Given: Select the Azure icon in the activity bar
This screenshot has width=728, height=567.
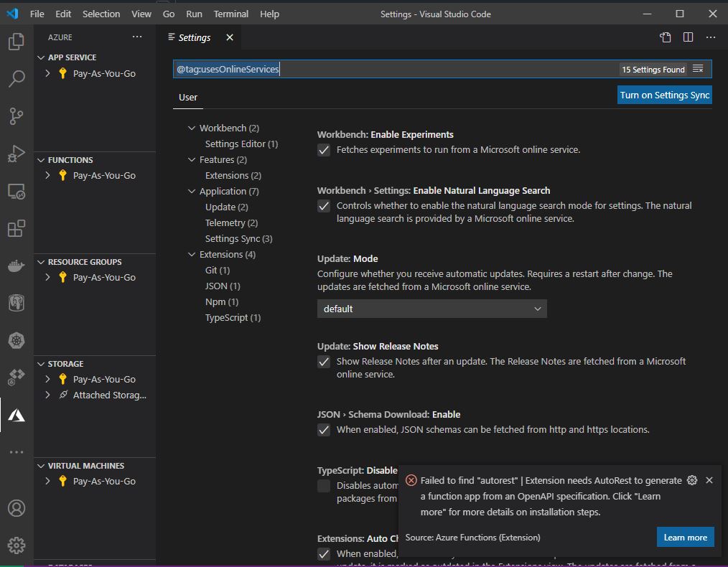Looking at the screenshot, I should [x=17, y=415].
